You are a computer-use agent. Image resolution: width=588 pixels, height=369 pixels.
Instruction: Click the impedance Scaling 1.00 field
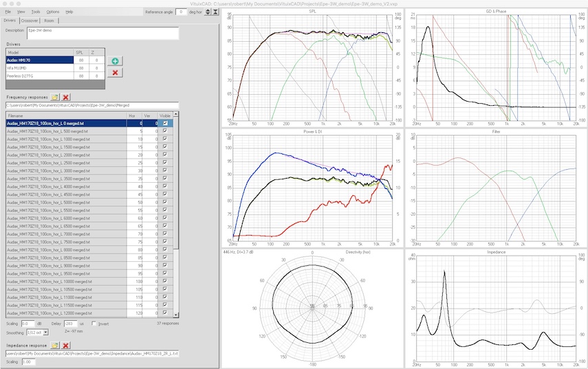(28, 362)
